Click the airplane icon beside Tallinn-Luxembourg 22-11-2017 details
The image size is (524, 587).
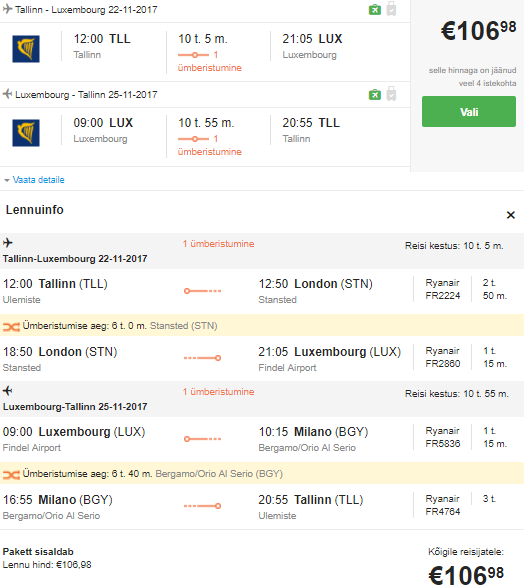point(8,243)
